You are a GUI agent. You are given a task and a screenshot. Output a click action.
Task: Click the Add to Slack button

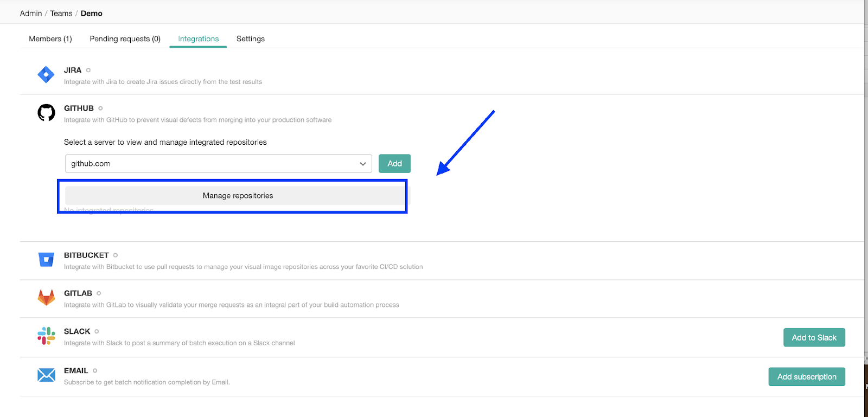click(814, 338)
